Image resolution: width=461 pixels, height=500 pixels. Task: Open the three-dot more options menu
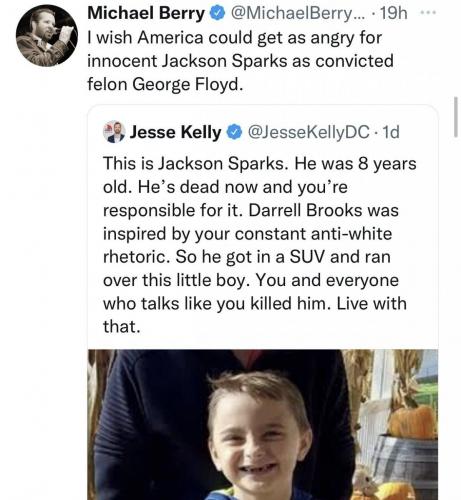point(428,13)
